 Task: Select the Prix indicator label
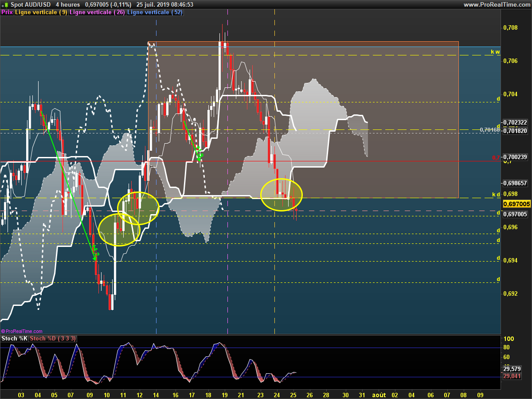click(7, 12)
